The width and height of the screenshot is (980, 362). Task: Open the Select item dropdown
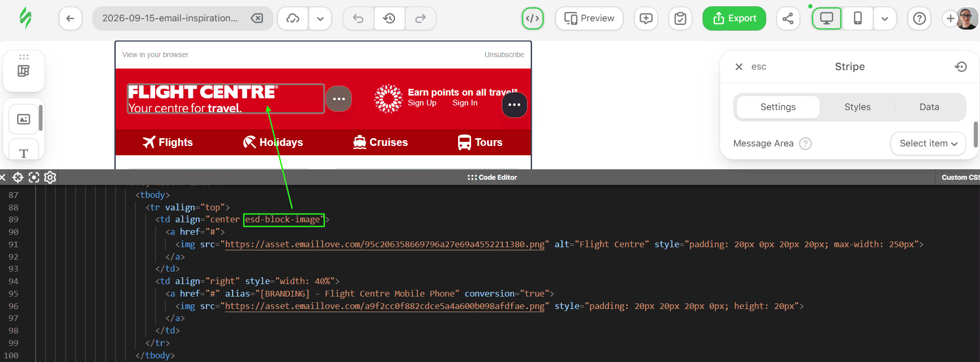click(928, 143)
